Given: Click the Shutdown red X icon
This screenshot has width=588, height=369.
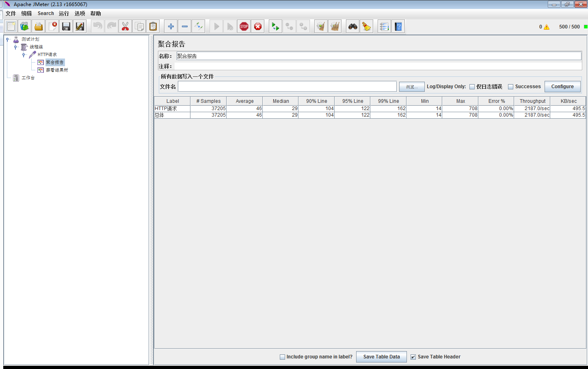Looking at the screenshot, I should click(x=258, y=26).
